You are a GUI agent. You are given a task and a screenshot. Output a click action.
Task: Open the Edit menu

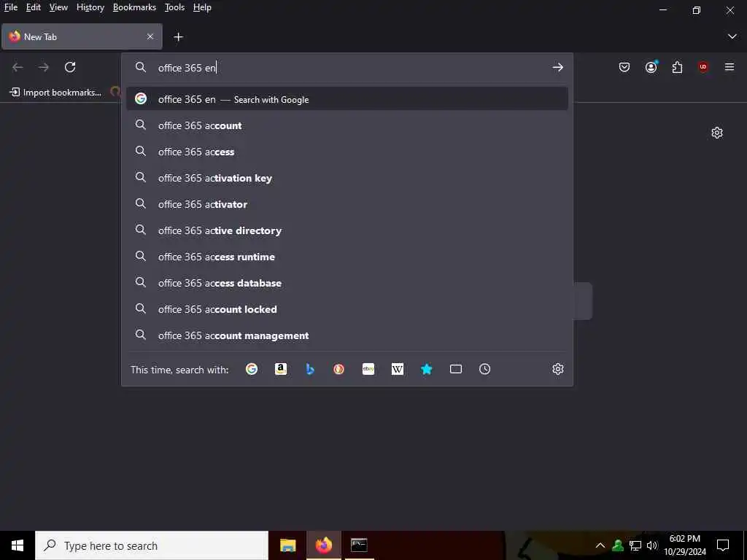click(34, 7)
